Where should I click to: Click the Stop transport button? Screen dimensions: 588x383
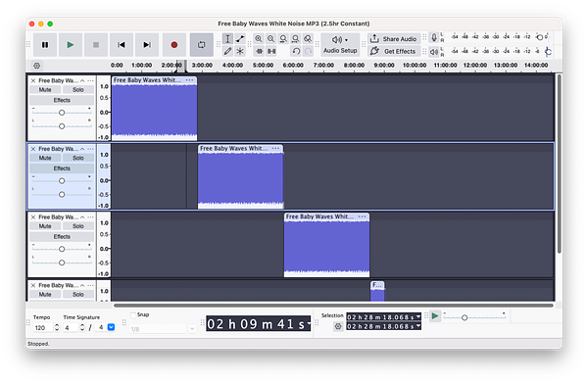(96, 45)
